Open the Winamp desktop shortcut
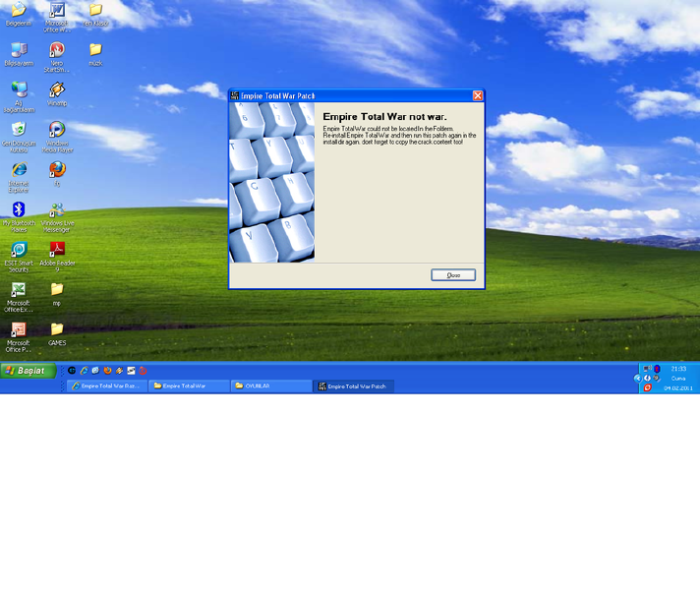 57,90
